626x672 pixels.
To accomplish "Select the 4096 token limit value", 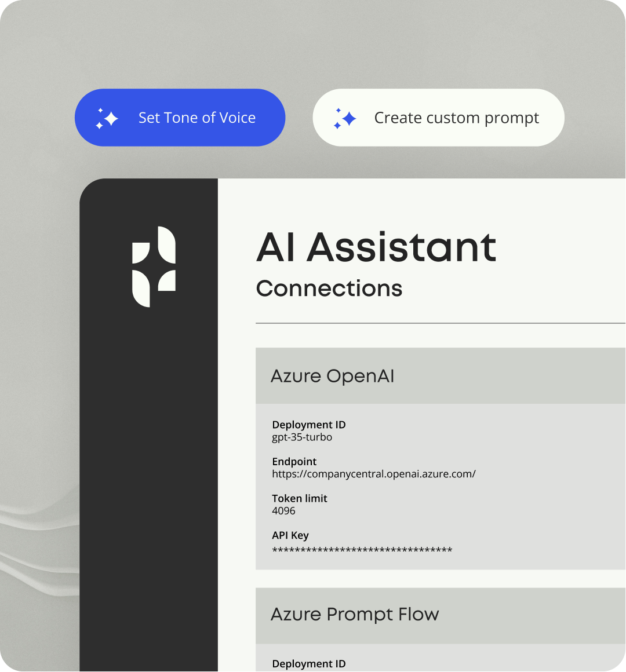I will [x=283, y=511].
